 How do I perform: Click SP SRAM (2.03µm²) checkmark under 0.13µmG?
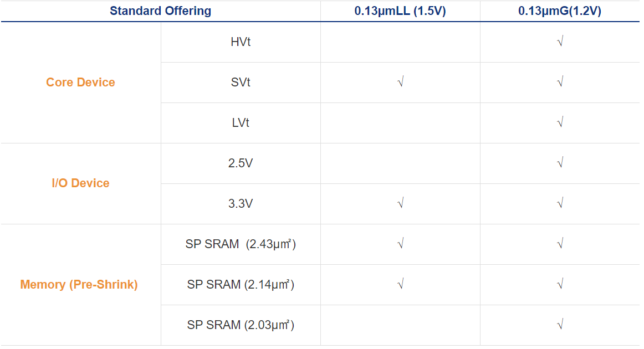tap(560, 325)
